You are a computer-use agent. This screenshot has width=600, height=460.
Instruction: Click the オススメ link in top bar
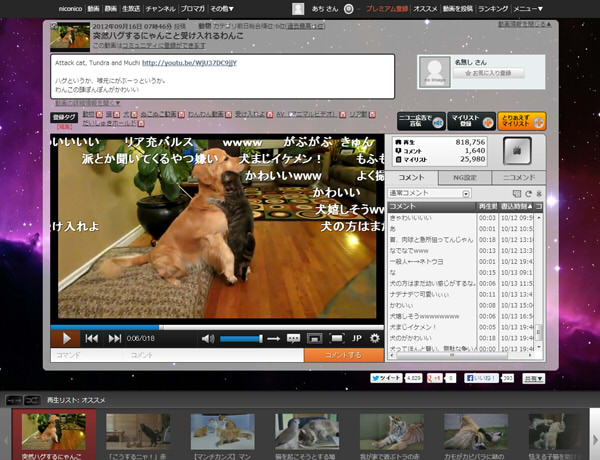[x=425, y=8]
